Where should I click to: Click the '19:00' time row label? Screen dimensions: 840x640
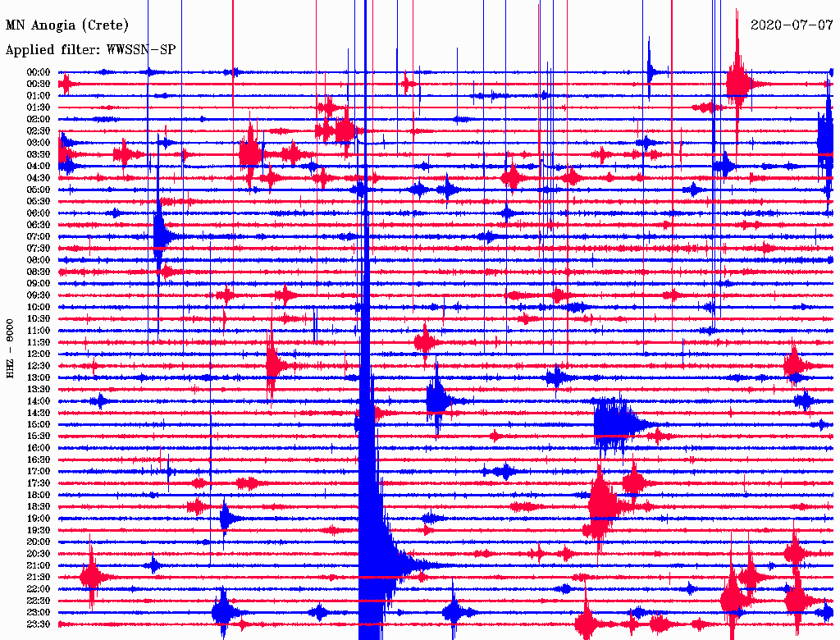click(39, 519)
